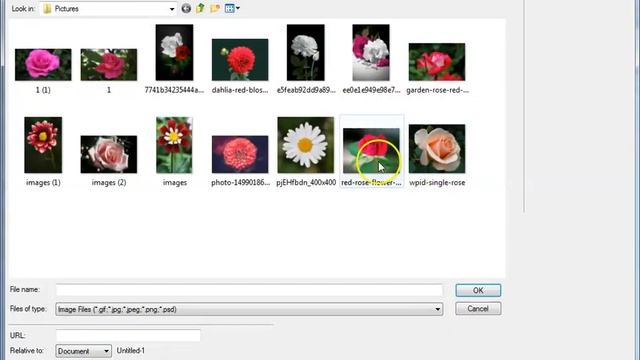The width and height of the screenshot is (640, 360).
Task: Select the e5feab92dd9a89 white flower thumbnail
Action: (306, 52)
